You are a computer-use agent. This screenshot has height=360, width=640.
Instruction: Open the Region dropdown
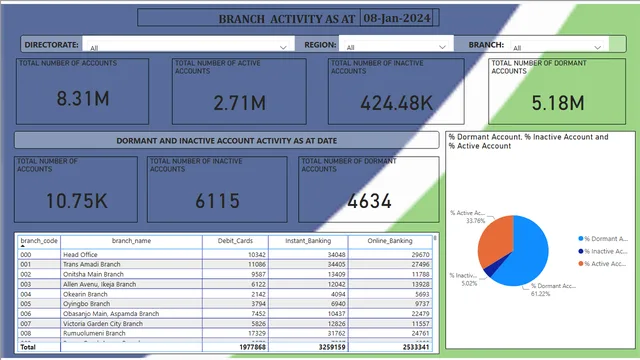(x=396, y=44)
